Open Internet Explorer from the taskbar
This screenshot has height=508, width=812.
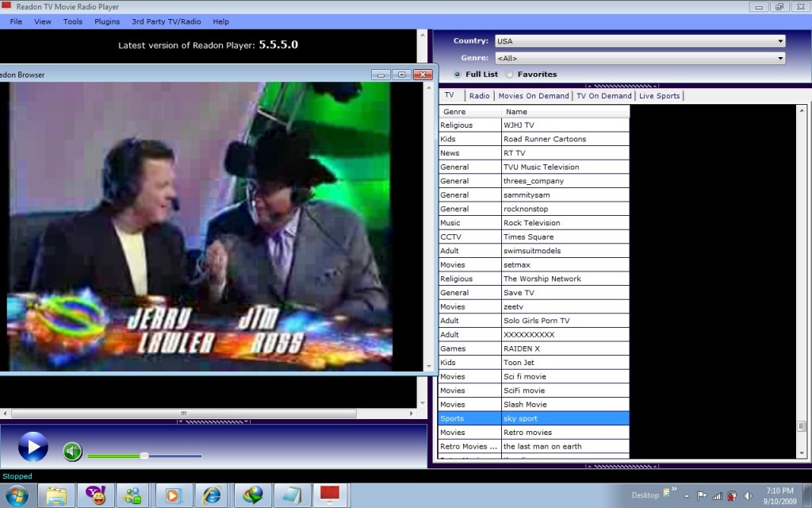212,495
